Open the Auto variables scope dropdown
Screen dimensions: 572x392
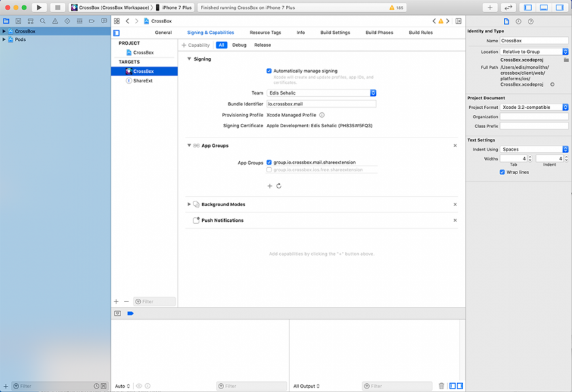(x=122, y=386)
